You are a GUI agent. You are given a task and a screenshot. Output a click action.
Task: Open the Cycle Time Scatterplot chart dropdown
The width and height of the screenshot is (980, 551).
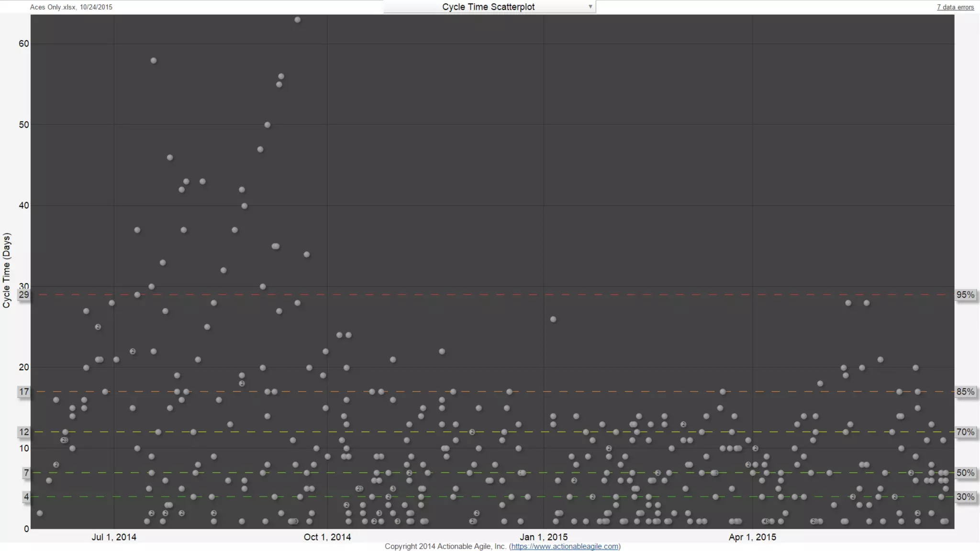(489, 7)
